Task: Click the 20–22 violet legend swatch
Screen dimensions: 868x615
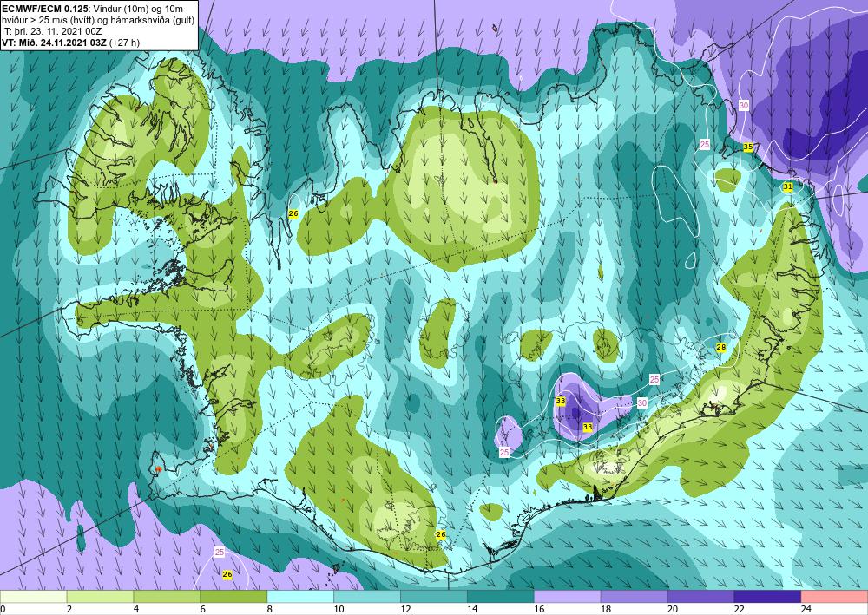Action: pyautogui.click(x=700, y=597)
